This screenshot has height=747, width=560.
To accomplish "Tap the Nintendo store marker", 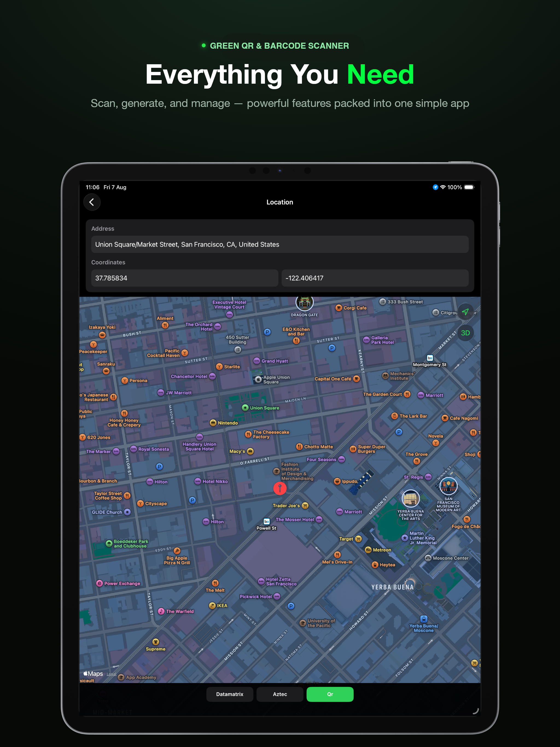I will 213,423.
